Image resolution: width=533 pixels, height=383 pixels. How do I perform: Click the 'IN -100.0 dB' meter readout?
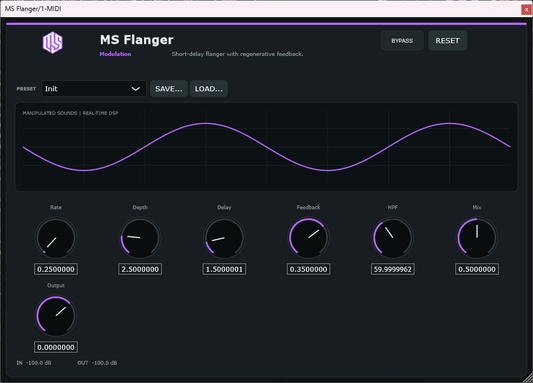(34, 363)
